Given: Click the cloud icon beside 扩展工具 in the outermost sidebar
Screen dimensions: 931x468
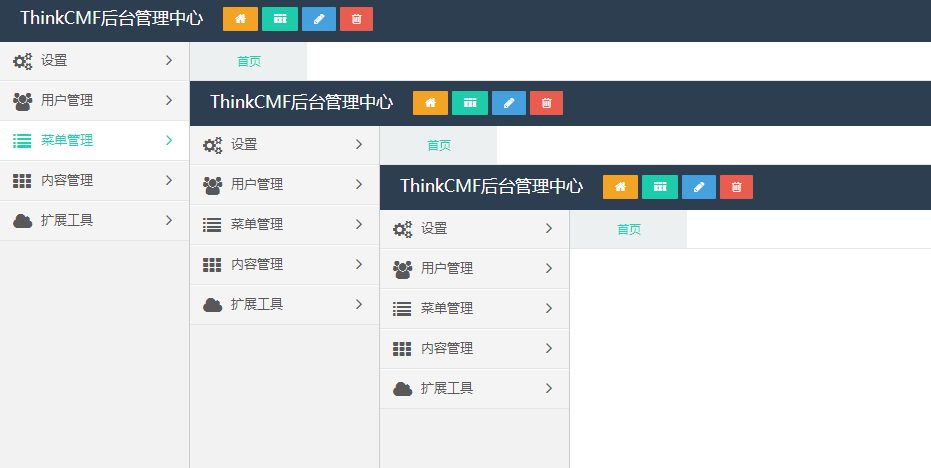Looking at the screenshot, I should (23, 221).
